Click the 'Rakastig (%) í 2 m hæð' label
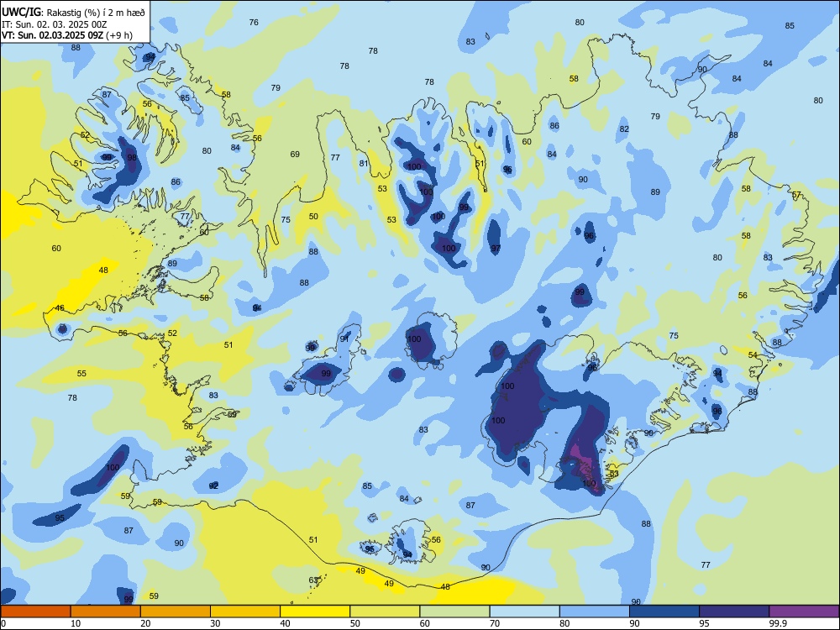This screenshot has height=630, width=840. click(x=96, y=13)
